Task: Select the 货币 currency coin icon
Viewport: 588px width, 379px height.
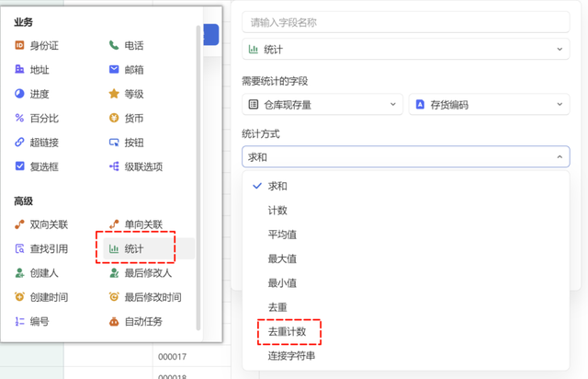Action: [x=114, y=118]
